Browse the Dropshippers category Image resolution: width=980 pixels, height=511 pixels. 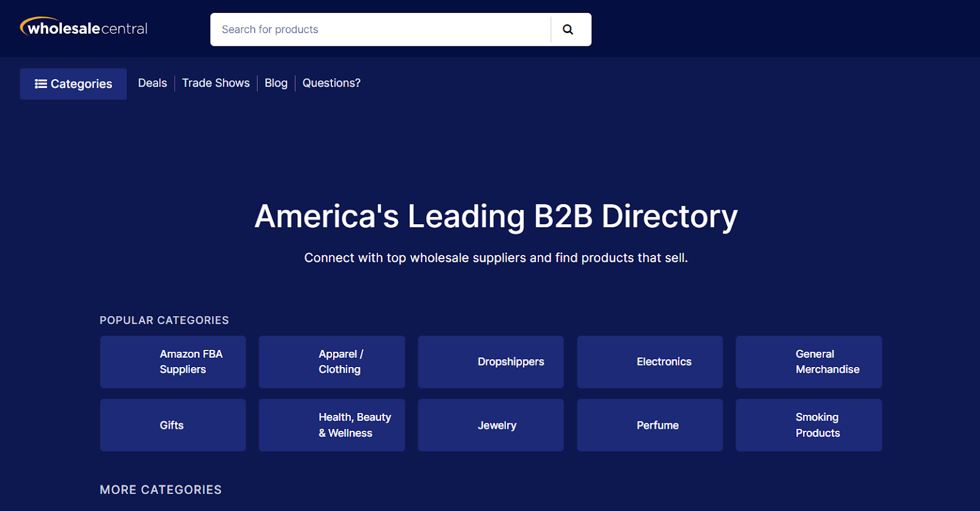491,361
